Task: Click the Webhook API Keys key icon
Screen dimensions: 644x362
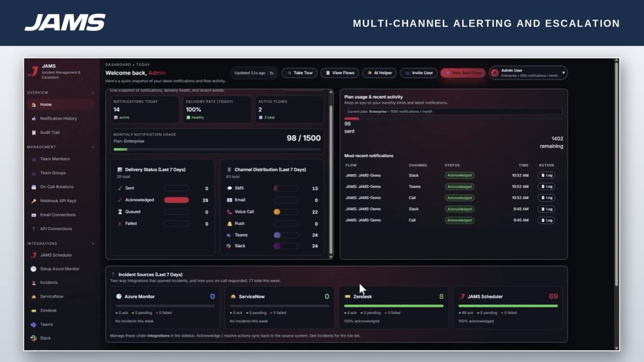Action: [34, 201]
